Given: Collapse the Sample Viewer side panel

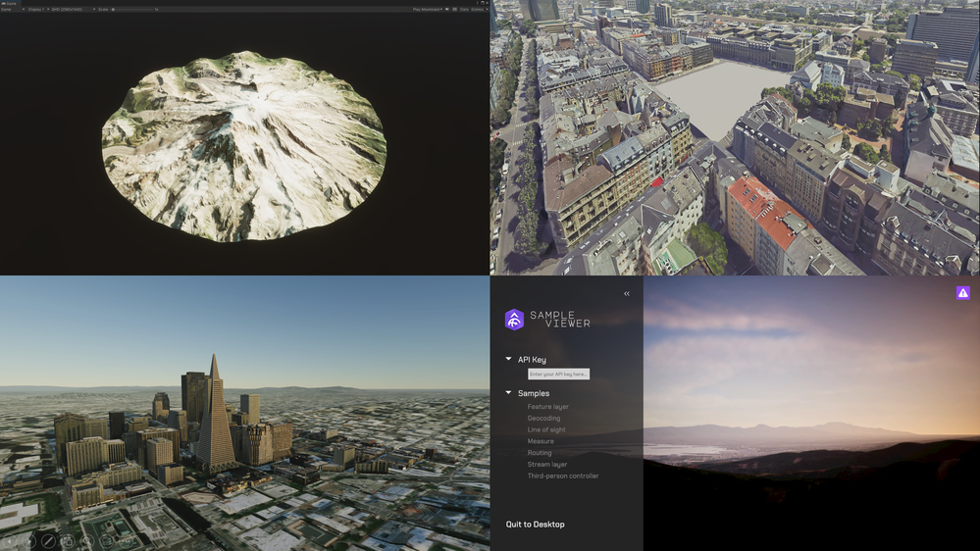Looking at the screenshot, I should (626, 293).
